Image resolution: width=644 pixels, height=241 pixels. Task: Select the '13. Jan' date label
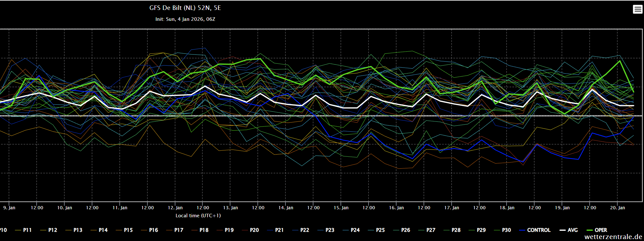point(231,208)
